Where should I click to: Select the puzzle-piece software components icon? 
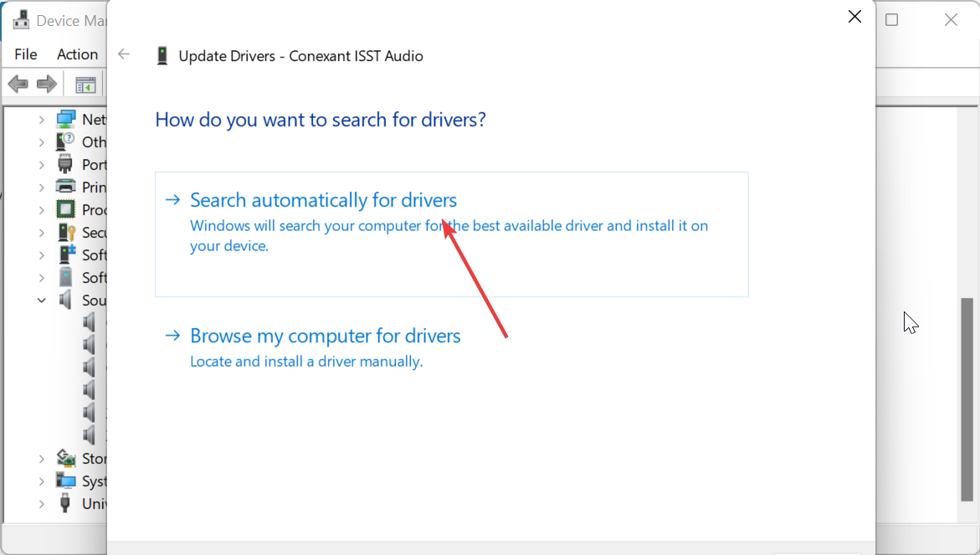tap(66, 254)
